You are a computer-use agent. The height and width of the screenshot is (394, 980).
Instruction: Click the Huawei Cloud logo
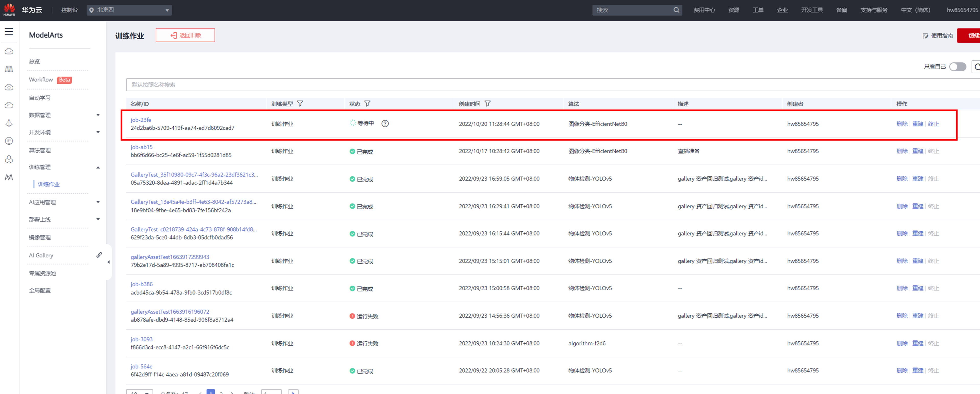[x=9, y=9]
